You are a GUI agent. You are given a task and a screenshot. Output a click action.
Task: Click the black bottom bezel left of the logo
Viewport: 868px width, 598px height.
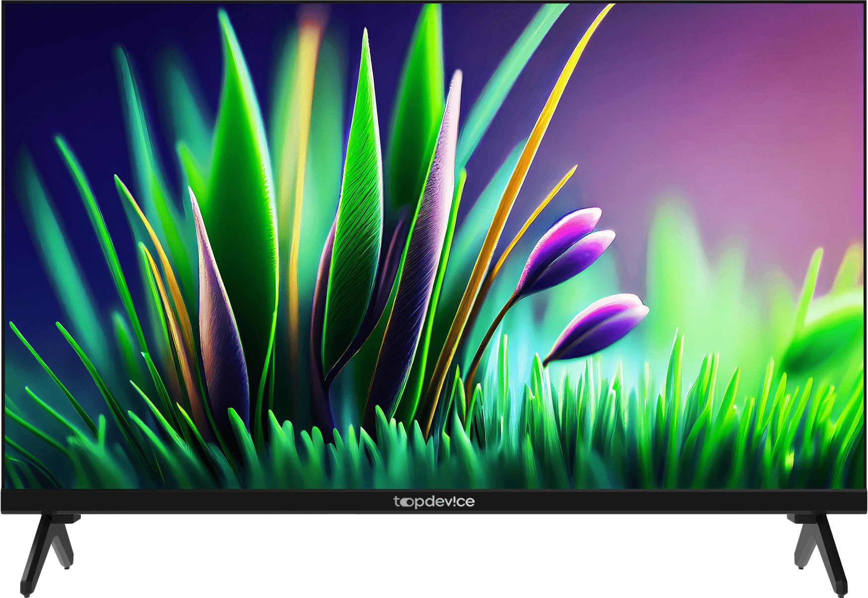198,502
